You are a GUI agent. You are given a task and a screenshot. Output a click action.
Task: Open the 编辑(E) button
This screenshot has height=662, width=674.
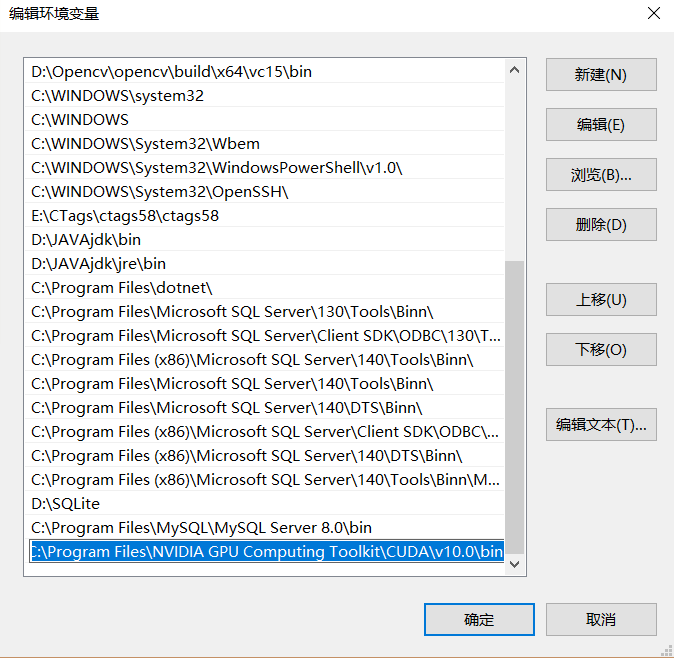(x=601, y=125)
